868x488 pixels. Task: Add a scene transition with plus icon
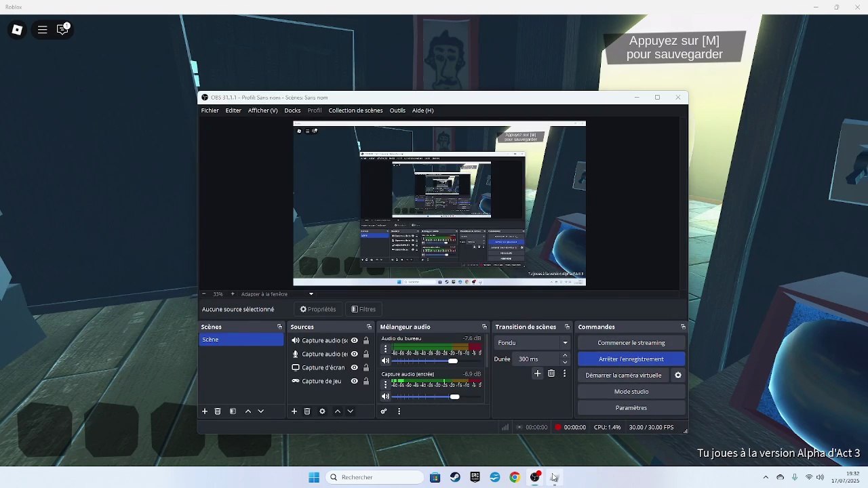click(x=537, y=373)
